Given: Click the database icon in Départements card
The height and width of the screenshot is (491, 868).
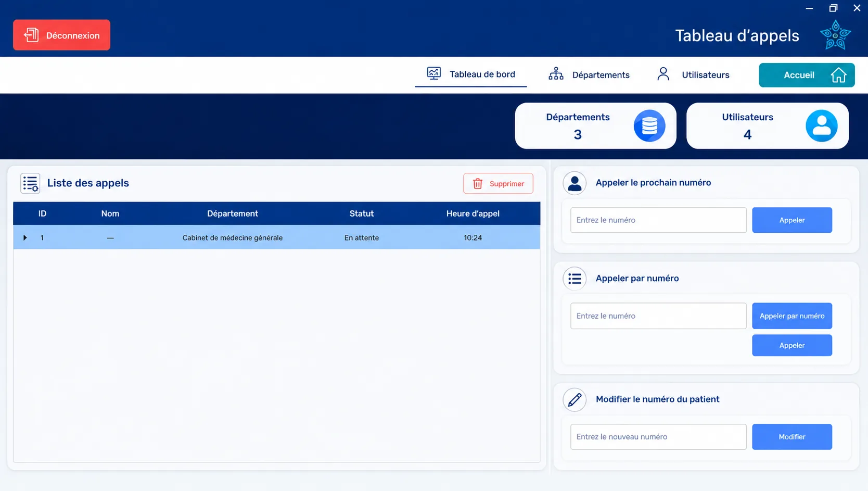Looking at the screenshot, I should pos(649,125).
